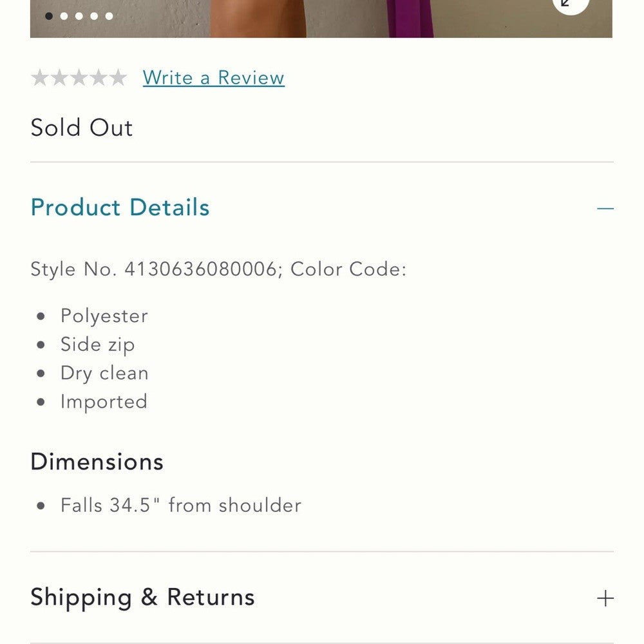Image resolution: width=644 pixels, height=644 pixels.
Task: Give five stars with last star
Action: [117, 78]
